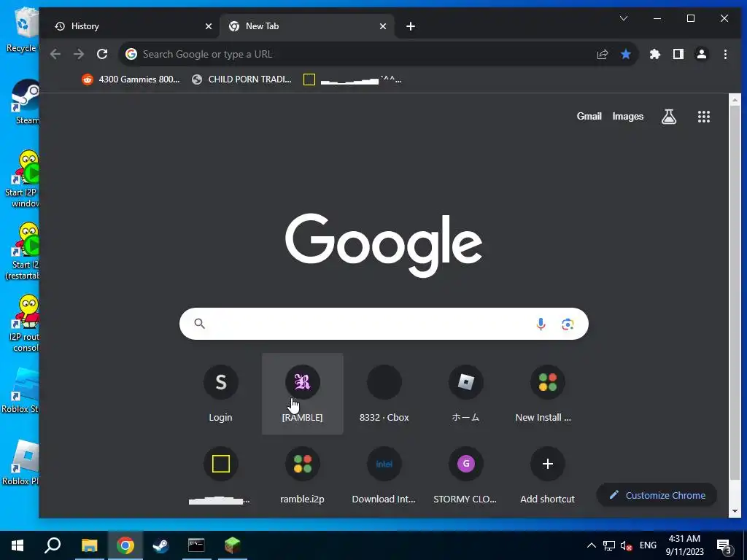Viewport: 747px width, 560px height.
Task: Open the Minecraft taskbar icon
Action: click(233, 545)
